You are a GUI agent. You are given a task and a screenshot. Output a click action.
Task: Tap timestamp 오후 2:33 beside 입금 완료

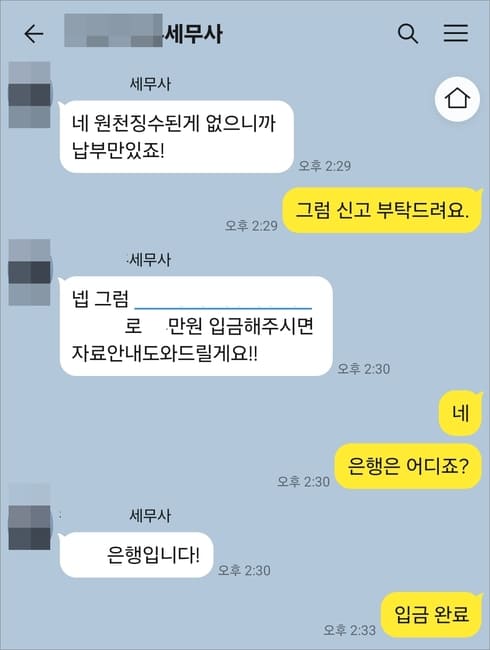point(349,630)
